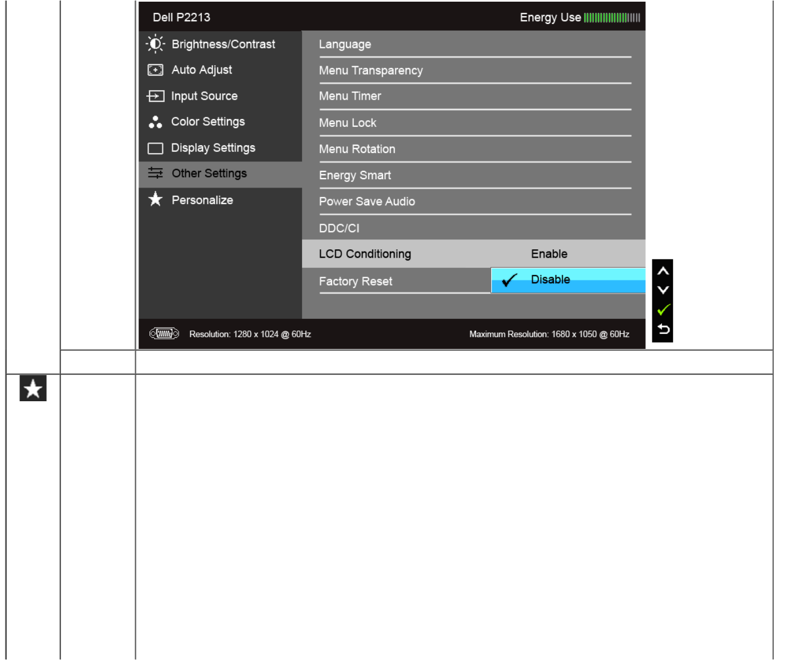Viewport: 812px width, 660px height.
Task: Click the Brightness/Contrast sun icon
Action: pos(155,44)
